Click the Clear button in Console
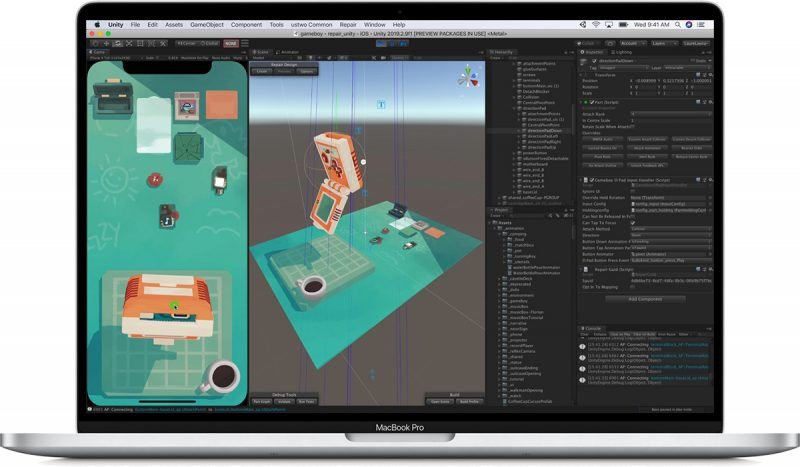 585,335
